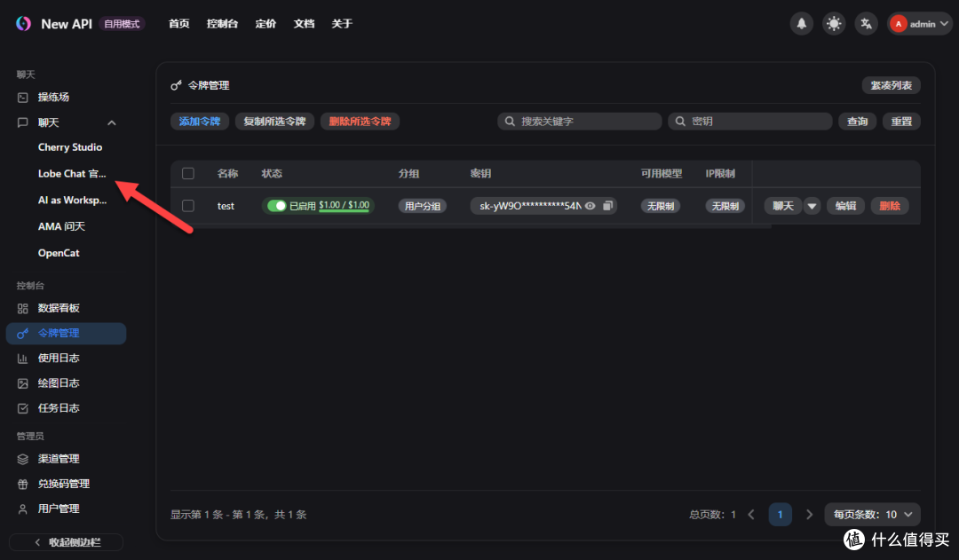This screenshot has width=959, height=560.
Task: Click the admin avatar icon
Action: [898, 24]
